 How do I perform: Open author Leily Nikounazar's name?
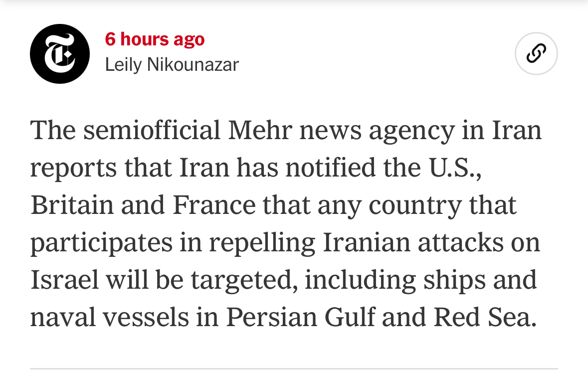coord(172,64)
